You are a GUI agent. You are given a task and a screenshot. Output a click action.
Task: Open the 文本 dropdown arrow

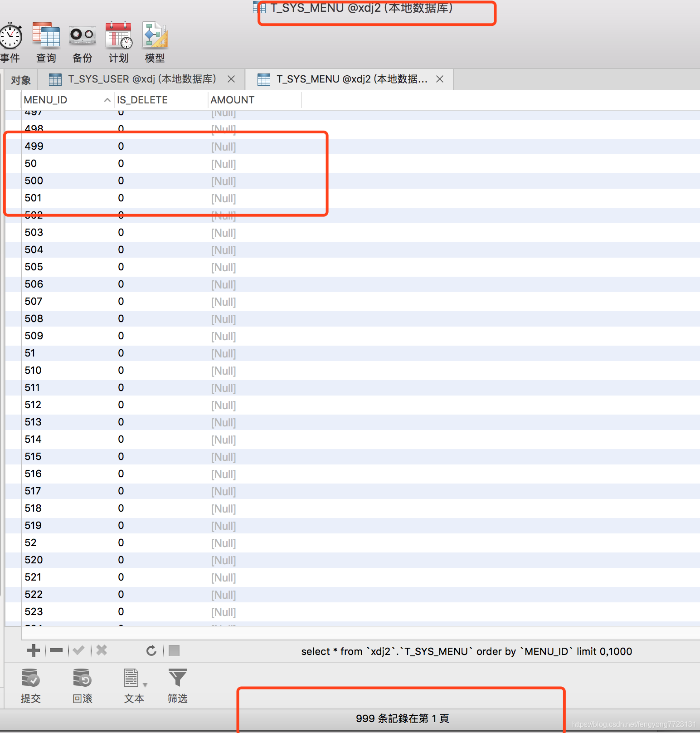pyautogui.click(x=145, y=685)
